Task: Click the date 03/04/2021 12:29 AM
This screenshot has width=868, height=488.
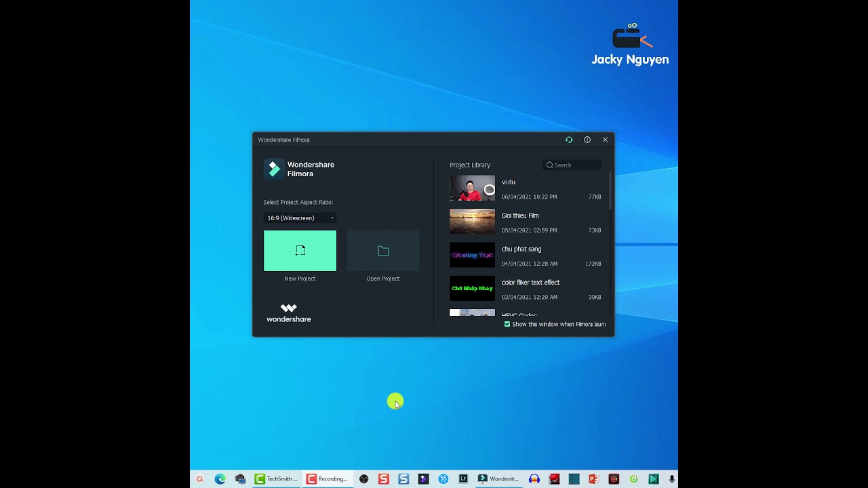Action: pos(529,297)
